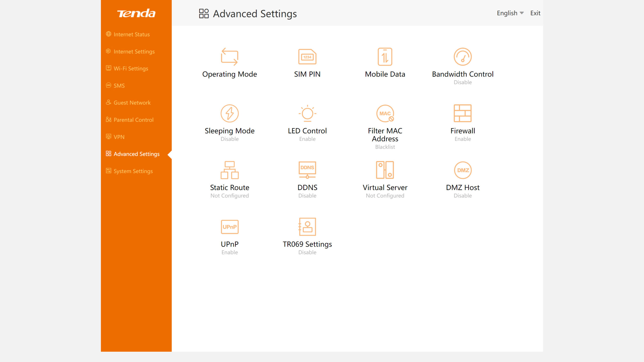The width and height of the screenshot is (644, 362).
Task: Click the Tenda logo
Action: pos(136,13)
